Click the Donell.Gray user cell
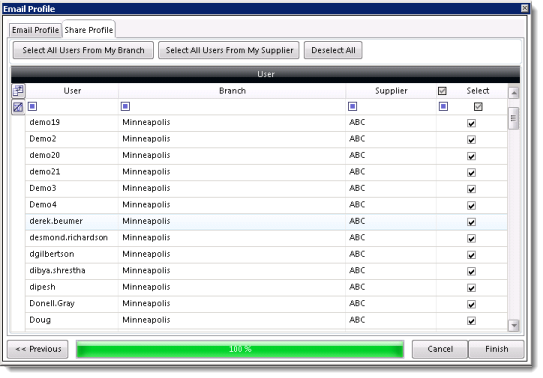This screenshot has height=378, width=543. (x=72, y=304)
